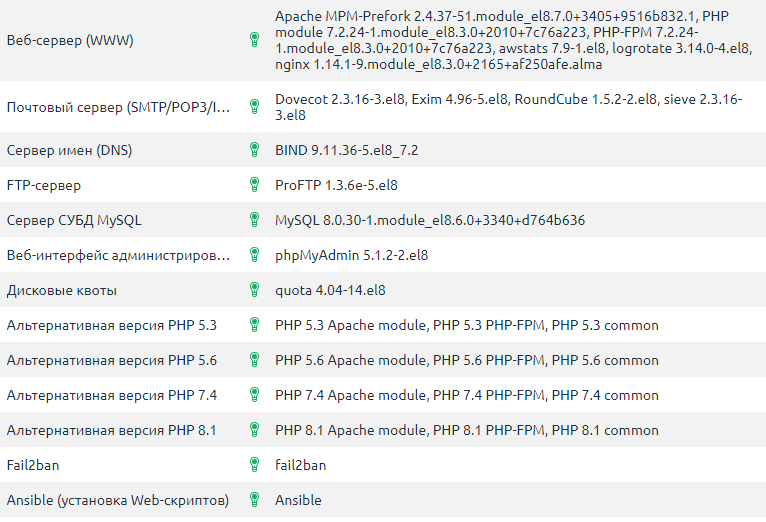The height and width of the screenshot is (522, 766).
Task: Click the status bulb in the Fail2ban row
Action: [254, 465]
